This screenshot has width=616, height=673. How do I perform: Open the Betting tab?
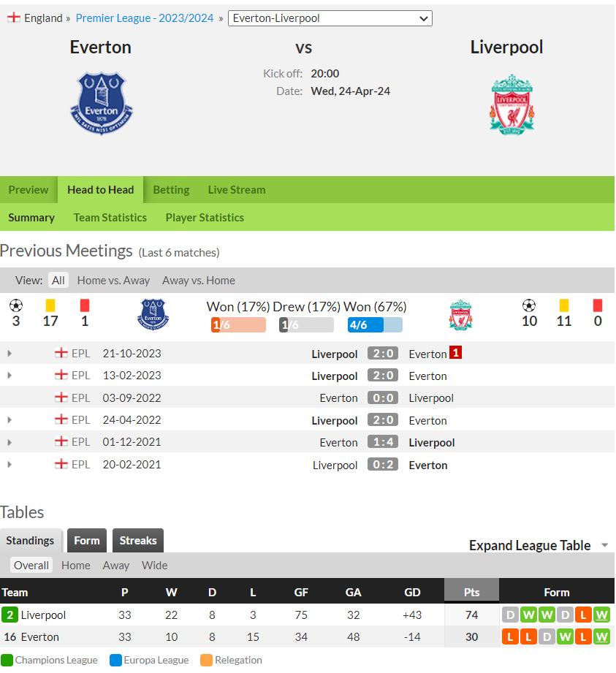pyautogui.click(x=171, y=190)
